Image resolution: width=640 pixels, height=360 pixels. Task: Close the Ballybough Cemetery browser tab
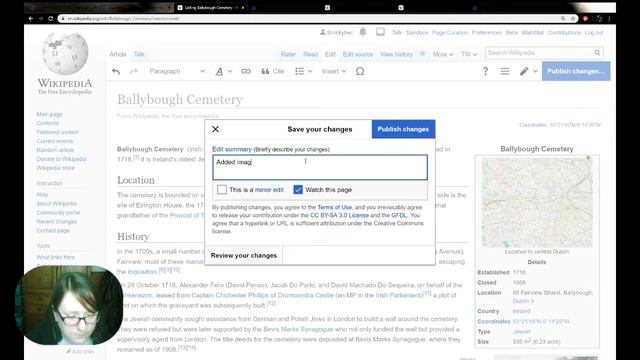point(243,8)
